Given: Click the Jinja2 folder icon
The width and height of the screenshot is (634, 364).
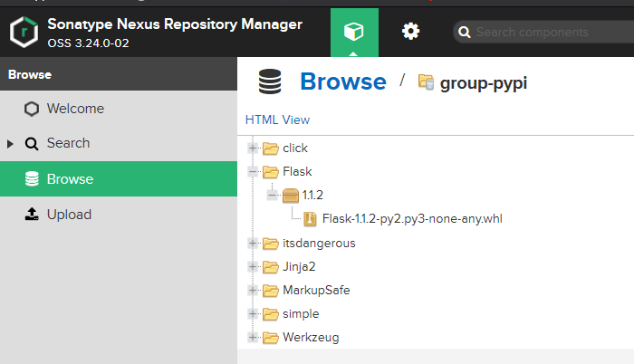Looking at the screenshot, I should (x=270, y=266).
